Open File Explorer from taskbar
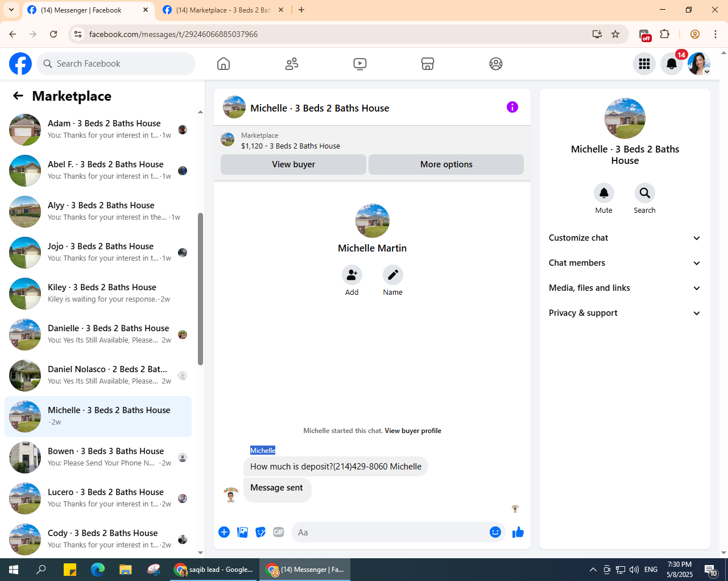 [126, 570]
